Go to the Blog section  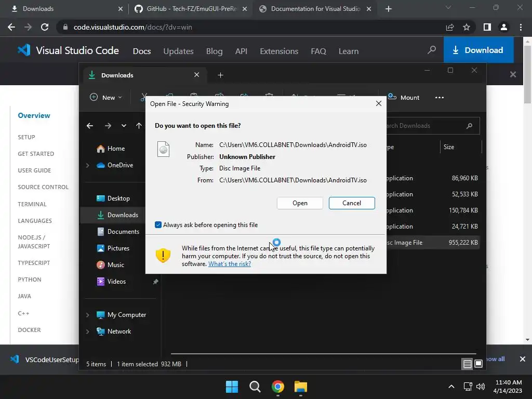coord(215,51)
